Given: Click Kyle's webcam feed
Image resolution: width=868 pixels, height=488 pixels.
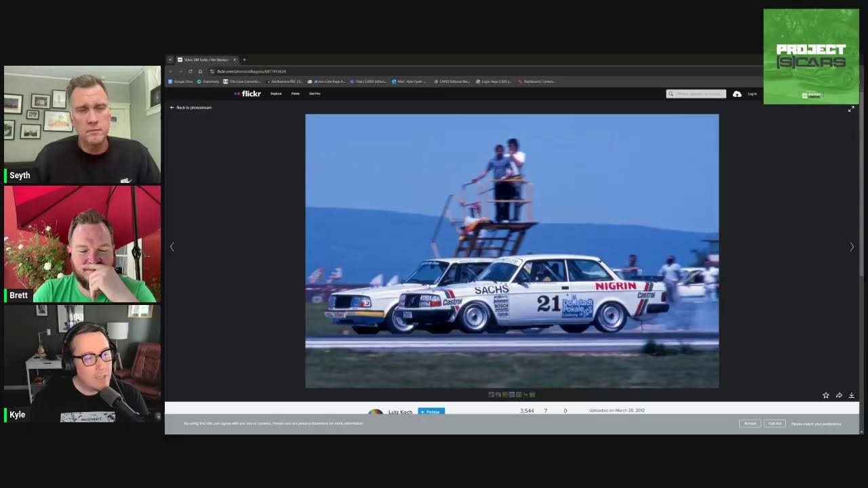Looking at the screenshot, I should 82,363.
